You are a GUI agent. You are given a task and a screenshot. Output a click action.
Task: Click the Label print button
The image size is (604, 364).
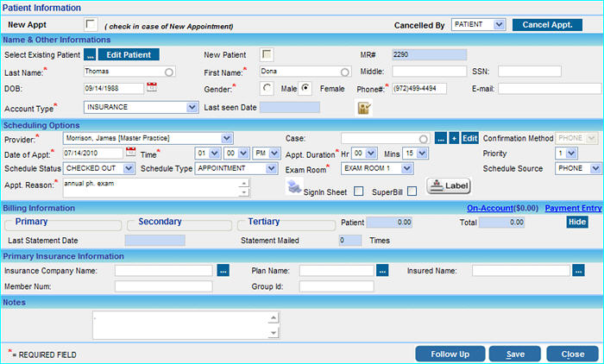[449, 185]
